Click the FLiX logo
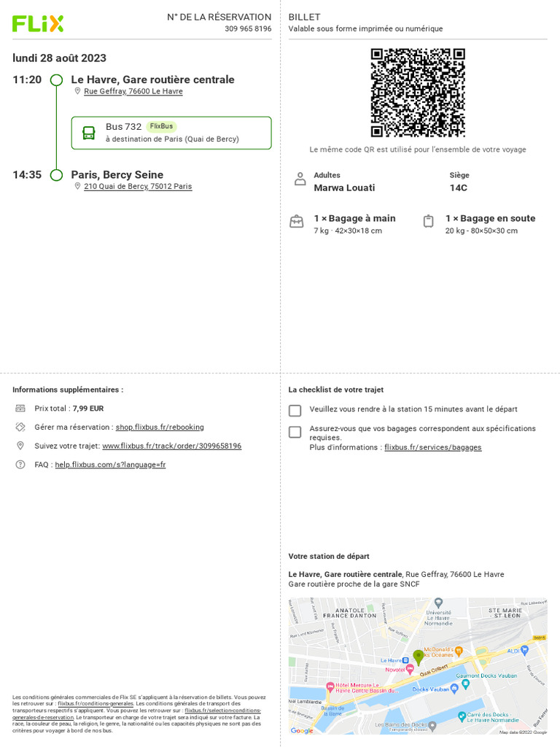 pyautogui.click(x=38, y=24)
